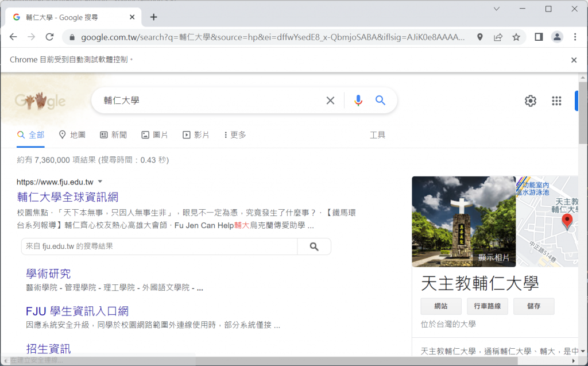The width and height of the screenshot is (588, 366).
Task: Click the Google doodle logo
Action: click(40, 101)
